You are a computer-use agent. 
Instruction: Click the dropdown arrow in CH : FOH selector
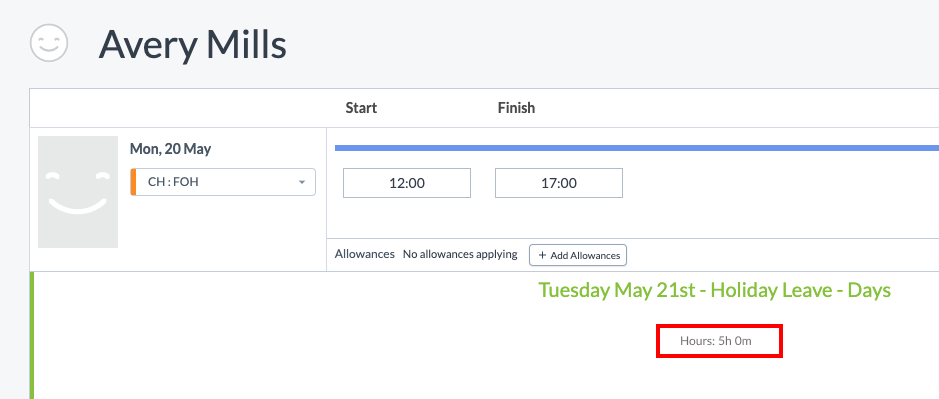[x=302, y=182]
